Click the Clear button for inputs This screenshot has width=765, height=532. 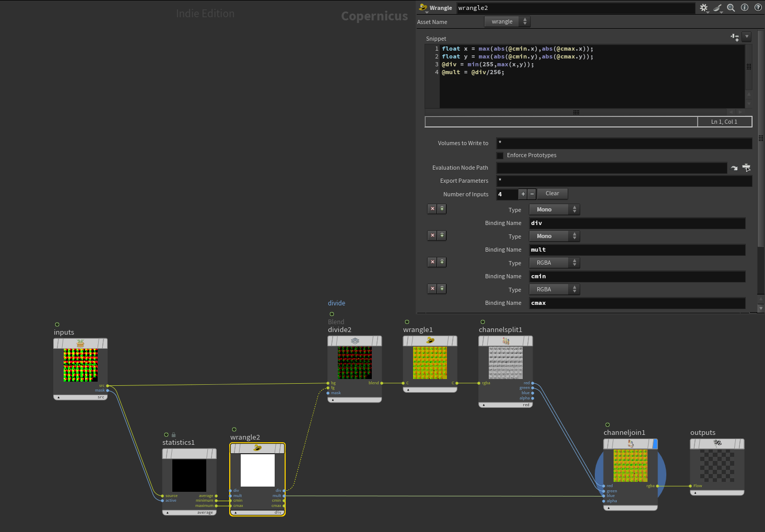[552, 194]
